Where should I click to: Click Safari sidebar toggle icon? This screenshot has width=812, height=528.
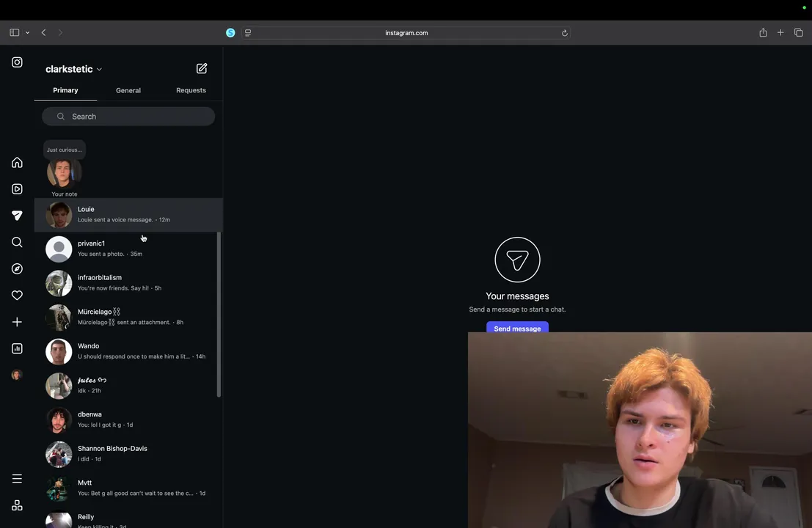pyautogui.click(x=15, y=32)
